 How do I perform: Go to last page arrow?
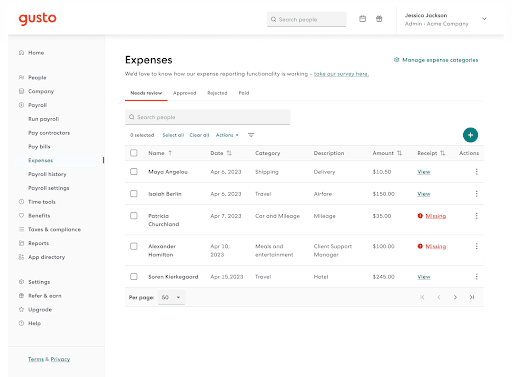(472, 297)
